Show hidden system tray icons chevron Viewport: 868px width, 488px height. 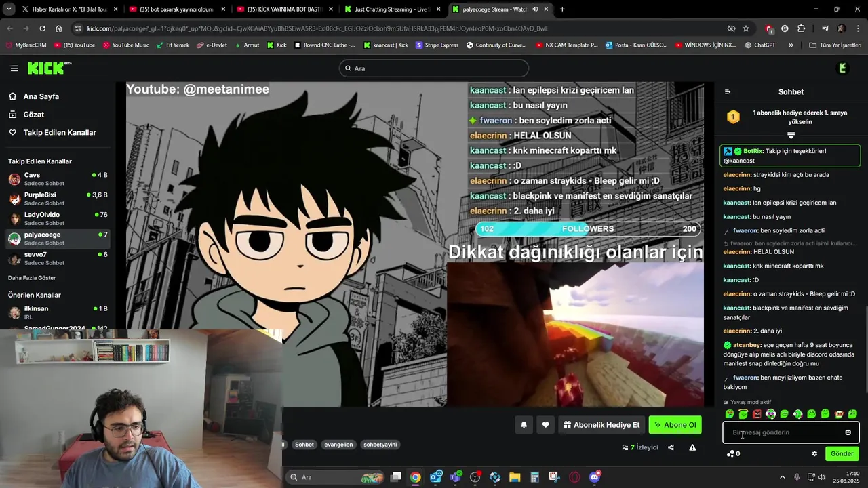(x=782, y=477)
